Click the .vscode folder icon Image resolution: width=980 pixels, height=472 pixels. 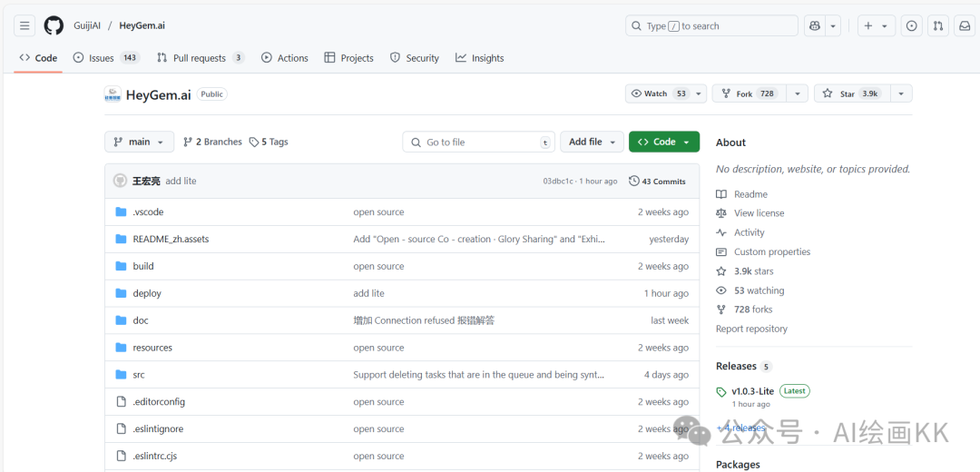pyautogui.click(x=121, y=212)
